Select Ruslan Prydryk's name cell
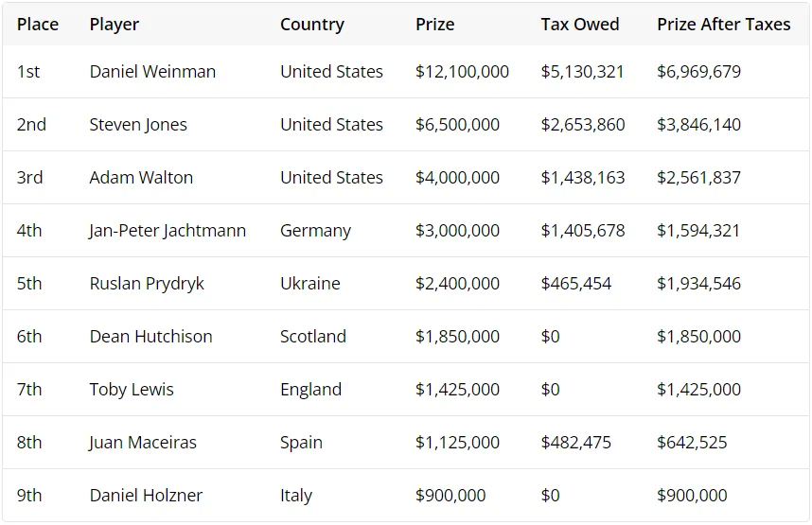 [147, 284]
